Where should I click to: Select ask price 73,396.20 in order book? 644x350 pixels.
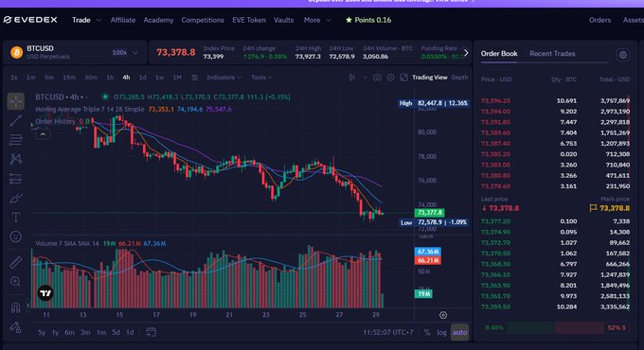click(495, 100)
